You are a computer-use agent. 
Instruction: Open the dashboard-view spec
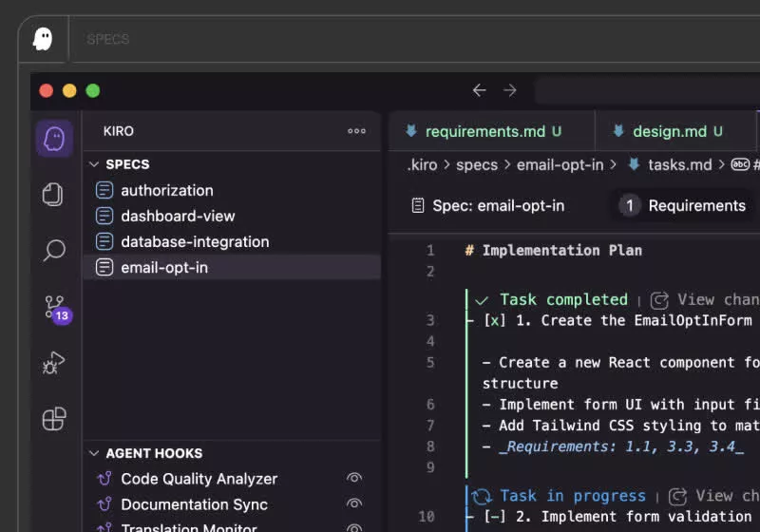pyautogui.click(x=232, y=216)
